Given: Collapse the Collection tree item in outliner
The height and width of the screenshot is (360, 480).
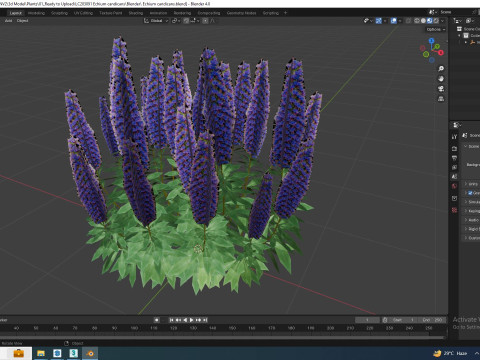Looking at the screenshot, I should (460, 36).
